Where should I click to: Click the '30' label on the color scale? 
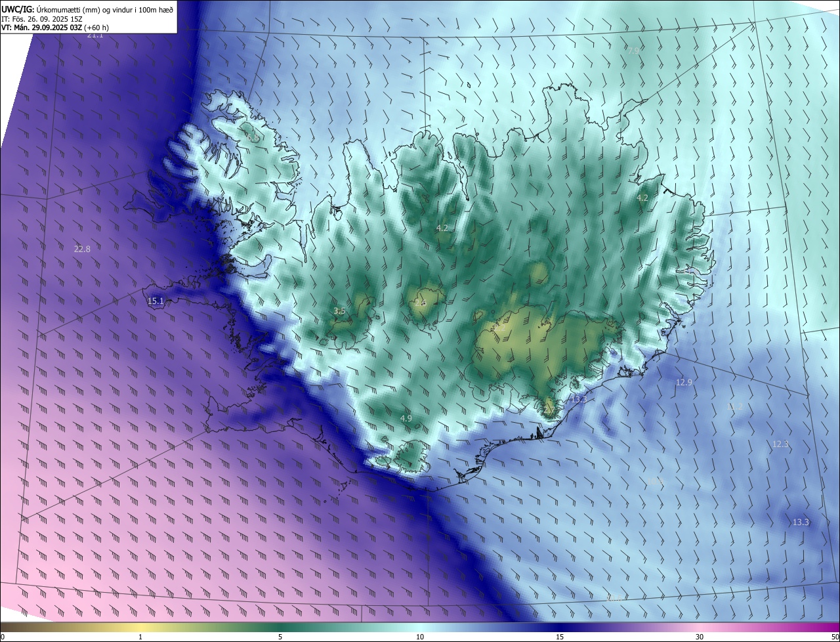point(700,637)
